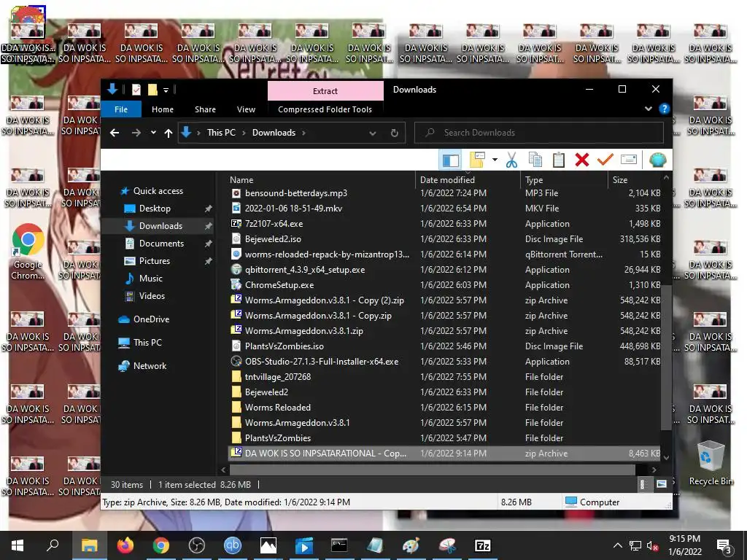Open OneDrive in navigation pane
The height and width of the screenshot is (560, 747).
pyautogui.click(x=151, y=319)
